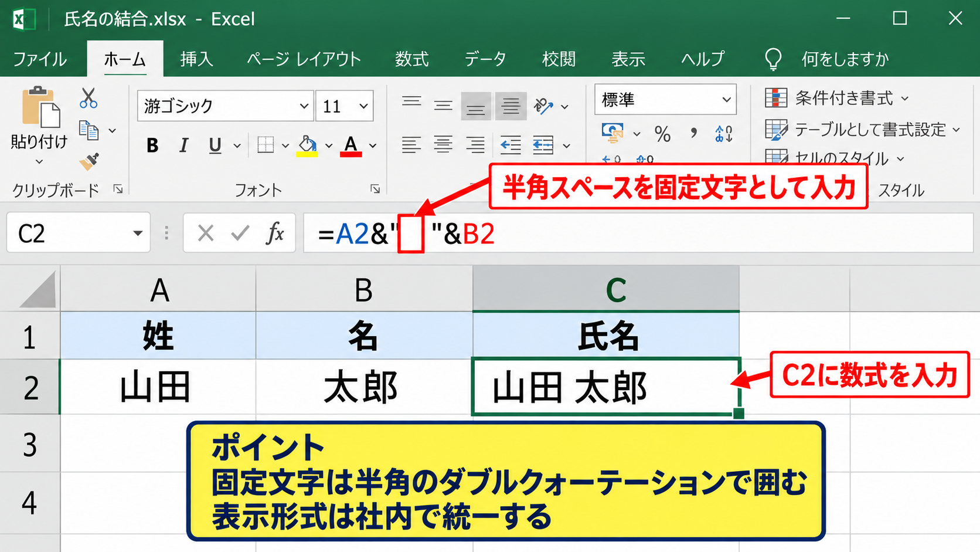Select the Format Painter brush icon

click(x=89, y=161)
